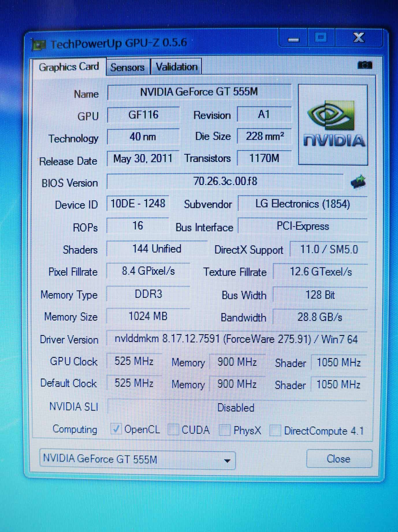Screen dimensions: 398x532
Task: Click the Default Clock field 525 MHz
Action: [x=134, y=383]
